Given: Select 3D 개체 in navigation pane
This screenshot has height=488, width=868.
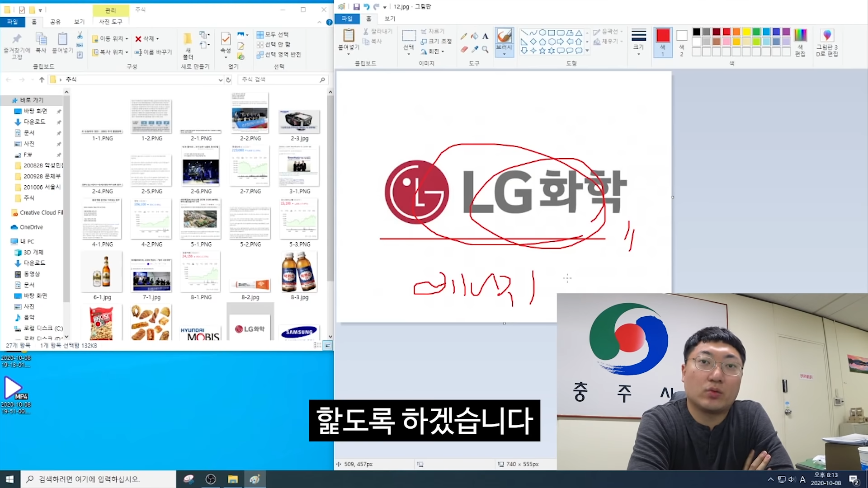Looking at the screenshot, I should click(x=33, y=253).
